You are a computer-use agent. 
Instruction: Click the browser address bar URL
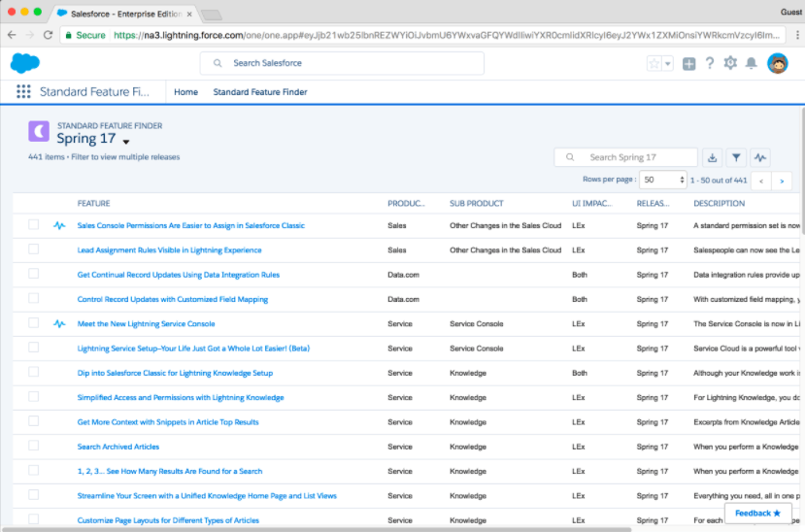click(x=446, y=35)
